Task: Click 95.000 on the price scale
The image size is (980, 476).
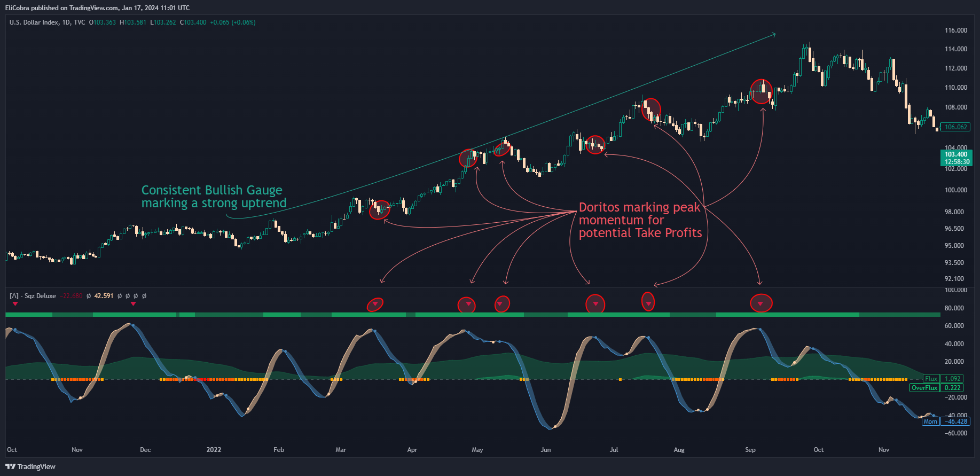Action: coord(954,246)
